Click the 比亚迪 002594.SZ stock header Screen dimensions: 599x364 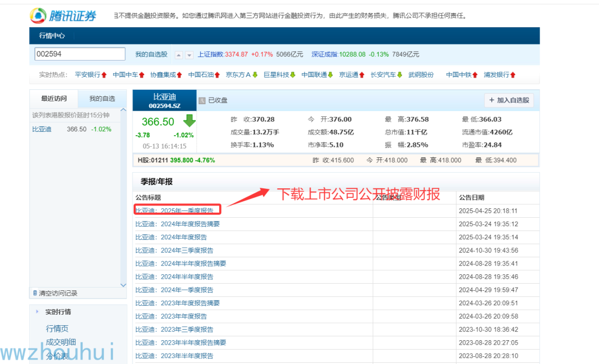pos(165,101)
